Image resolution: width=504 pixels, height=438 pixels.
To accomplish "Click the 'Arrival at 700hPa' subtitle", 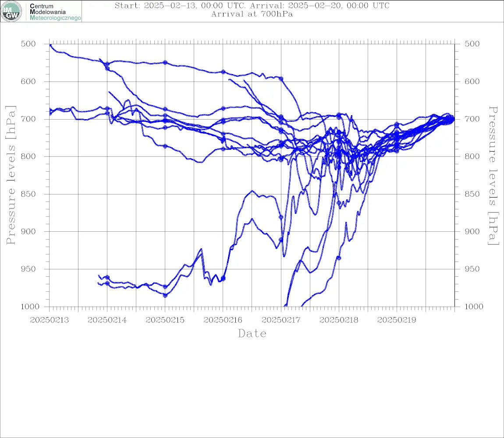I will (x=252, y=14).
